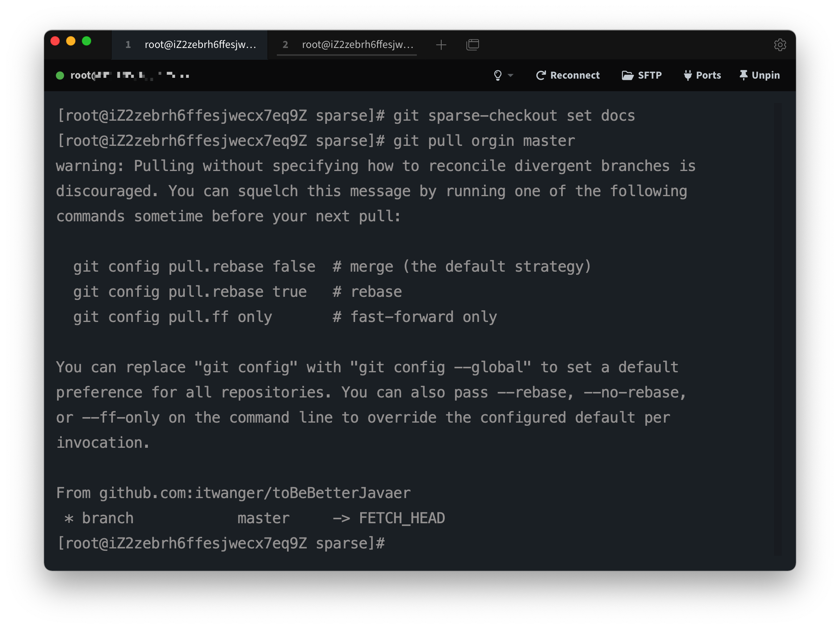Open the SFTP panel button
840x629 pixels.
(x=650, y=75)
